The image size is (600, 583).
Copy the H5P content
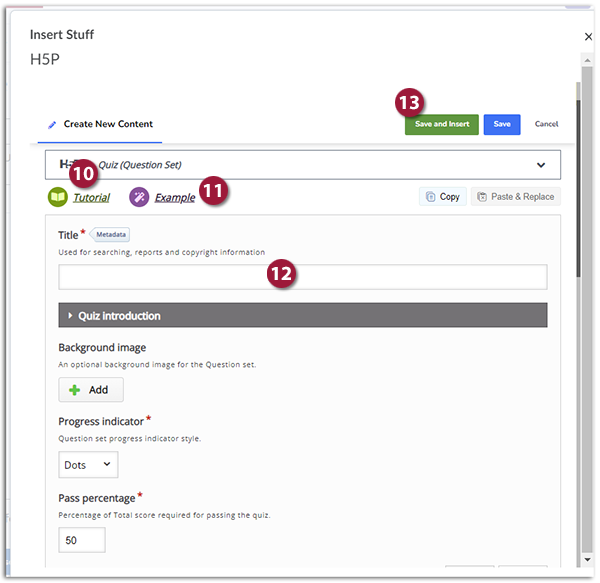(441, 197)
